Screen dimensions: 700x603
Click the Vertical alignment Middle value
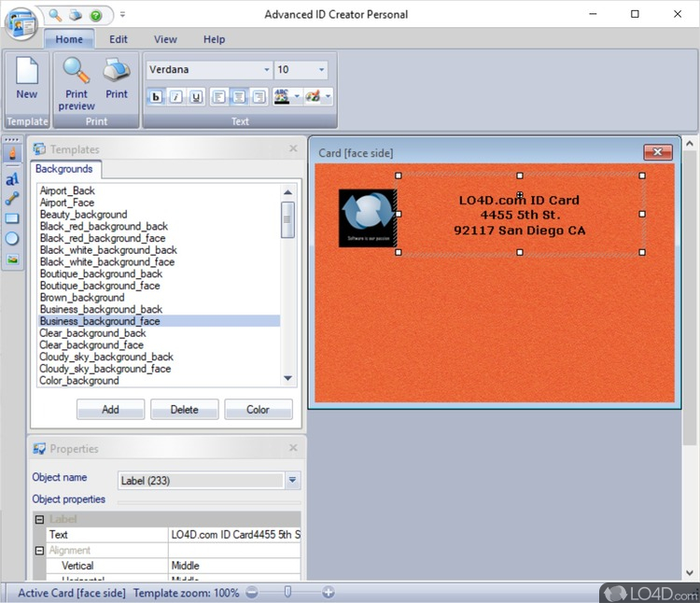click(x=234, y=566)
